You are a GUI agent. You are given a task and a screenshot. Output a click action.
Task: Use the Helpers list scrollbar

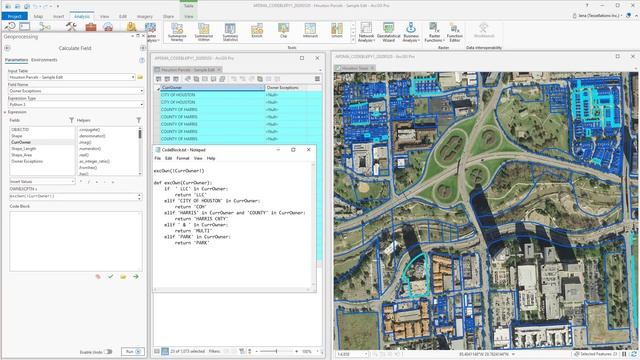[140, 150]
